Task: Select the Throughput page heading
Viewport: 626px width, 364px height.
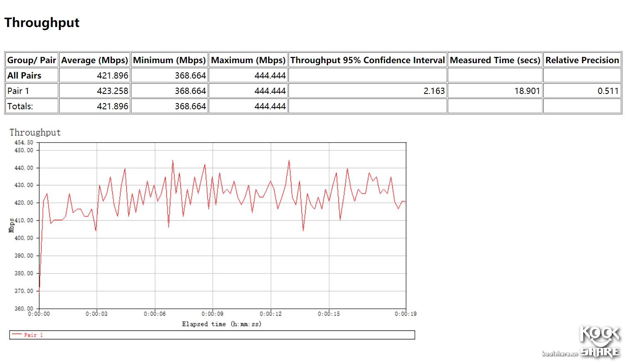Action: 42,23
